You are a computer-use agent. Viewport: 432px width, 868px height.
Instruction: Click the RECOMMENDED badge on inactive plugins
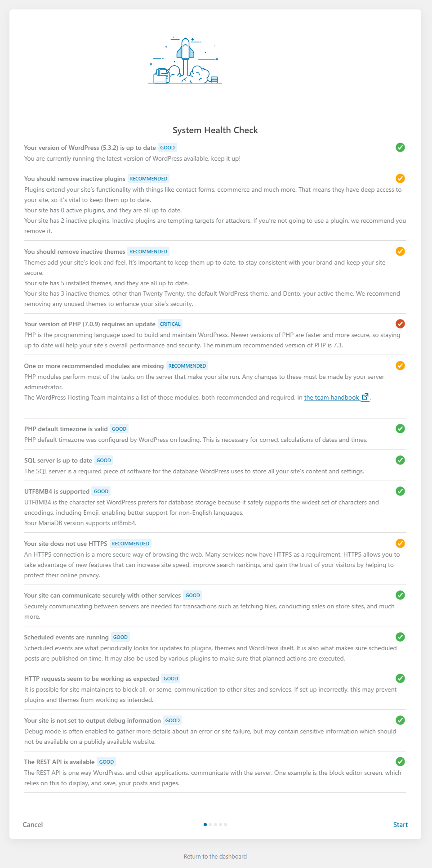click(148, 179)
